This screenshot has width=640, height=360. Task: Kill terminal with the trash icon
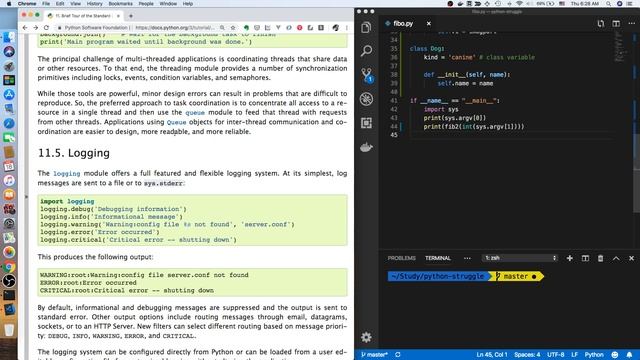(x=600, y=258)
